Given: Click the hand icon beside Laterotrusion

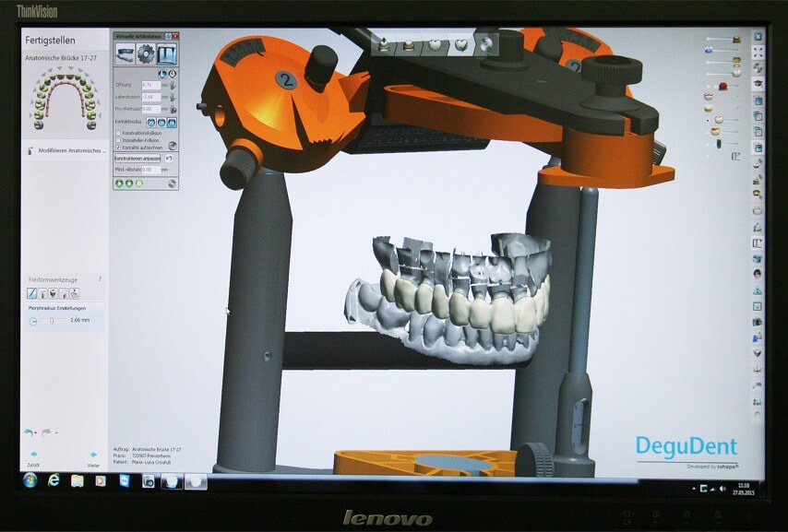Looking at the screenshot, I should [x=173, y=97].
